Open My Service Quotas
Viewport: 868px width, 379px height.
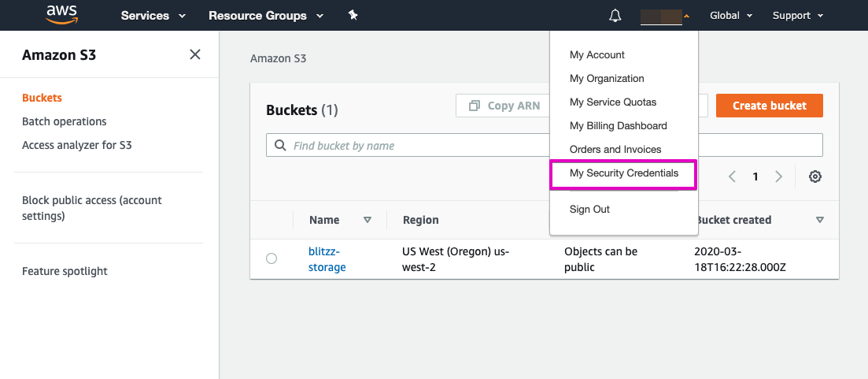[x=613, y=102]
